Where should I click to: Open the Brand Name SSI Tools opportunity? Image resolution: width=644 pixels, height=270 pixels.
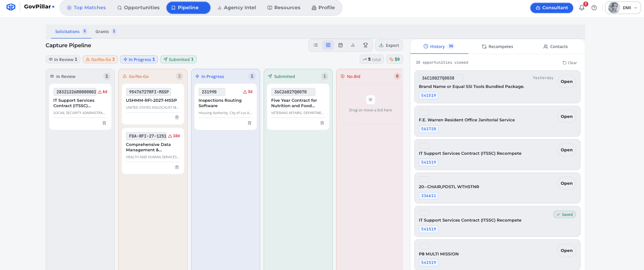(566, 81)
